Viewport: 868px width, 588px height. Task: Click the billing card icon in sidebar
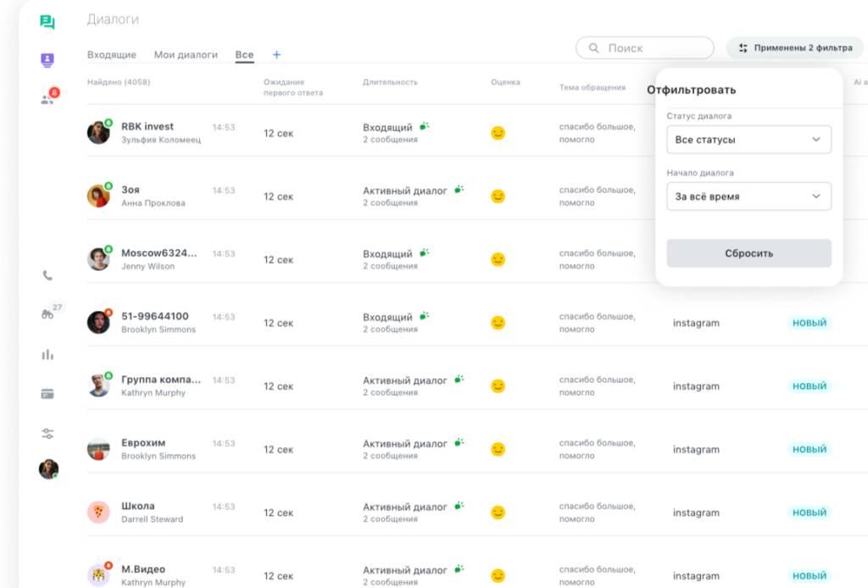(47, 393)
